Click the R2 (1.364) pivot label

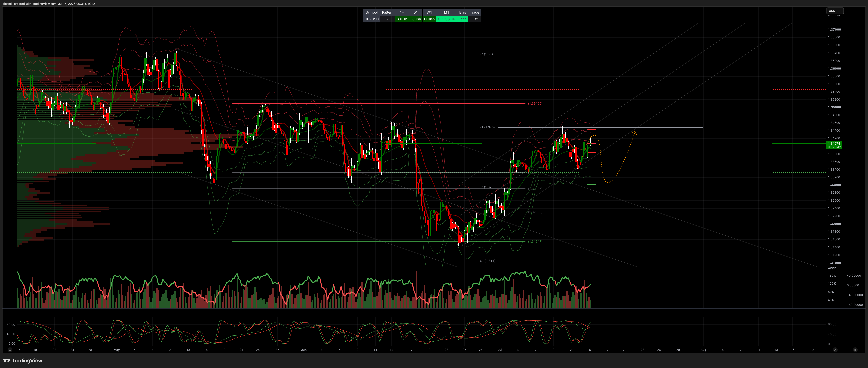coord(487,54)
